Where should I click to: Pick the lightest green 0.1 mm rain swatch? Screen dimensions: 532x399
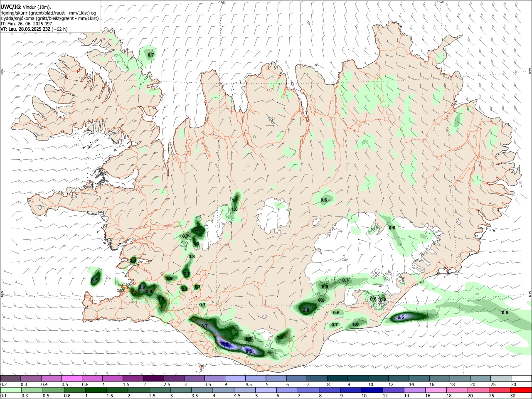[x=11, y=390]
